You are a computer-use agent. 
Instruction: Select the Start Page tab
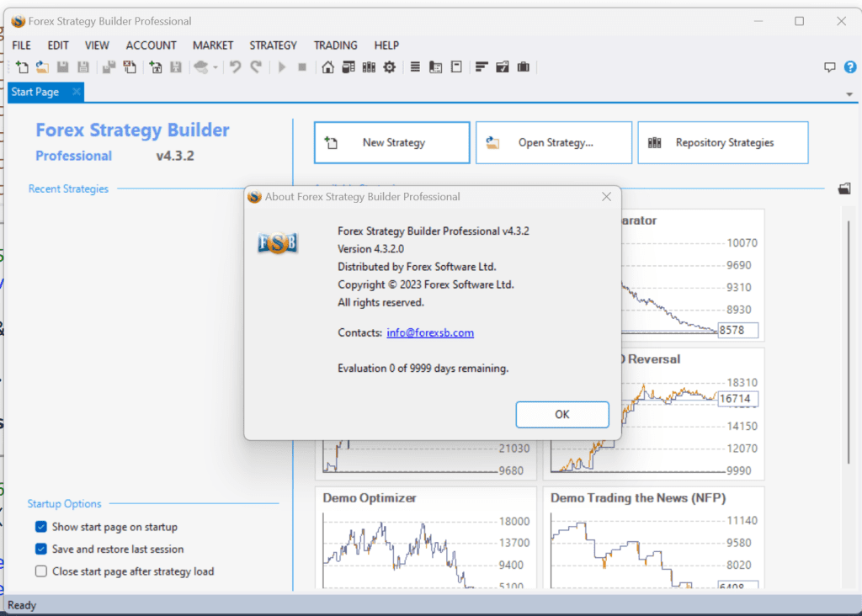click(35, 92)
